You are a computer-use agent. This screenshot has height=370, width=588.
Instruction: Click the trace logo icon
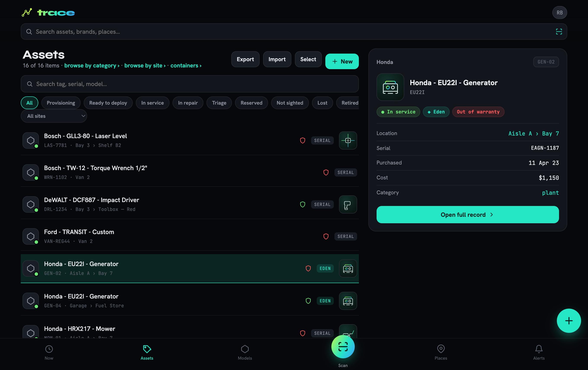27,13
